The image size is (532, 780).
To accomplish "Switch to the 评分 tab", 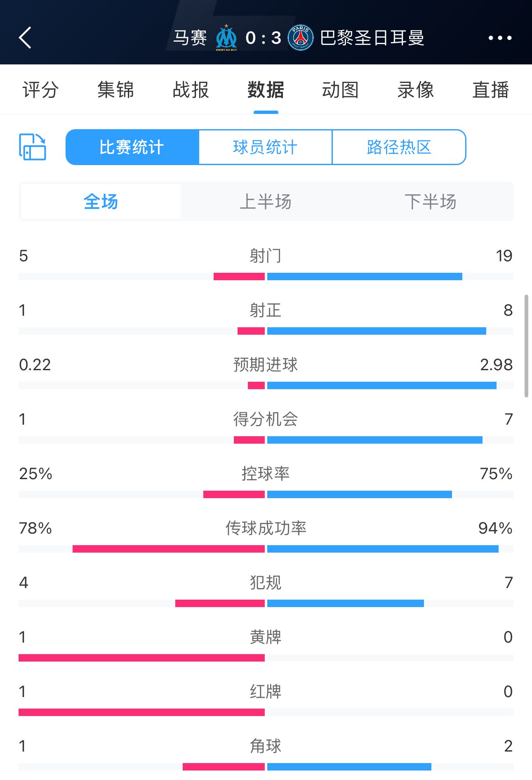I will tap(40, 90).
